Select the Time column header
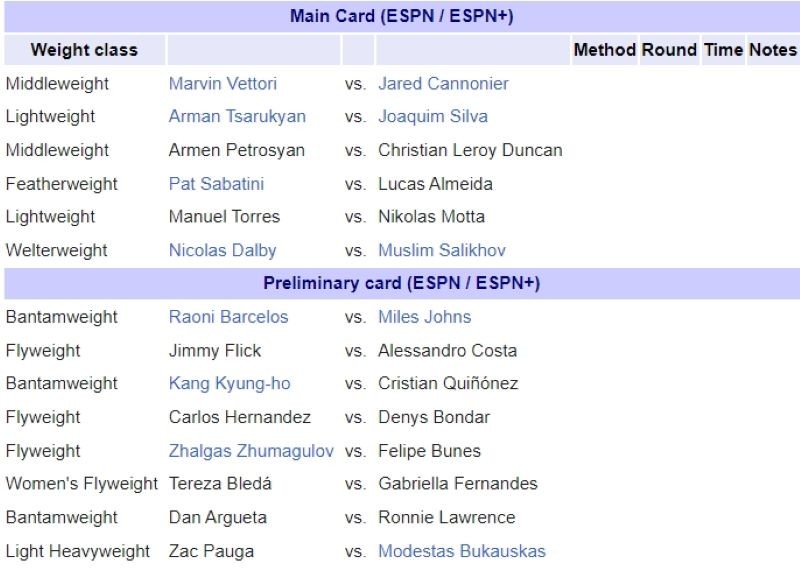The height and width of the screenshot is (569, 800). pyautogui.click(x=723, y=50)
